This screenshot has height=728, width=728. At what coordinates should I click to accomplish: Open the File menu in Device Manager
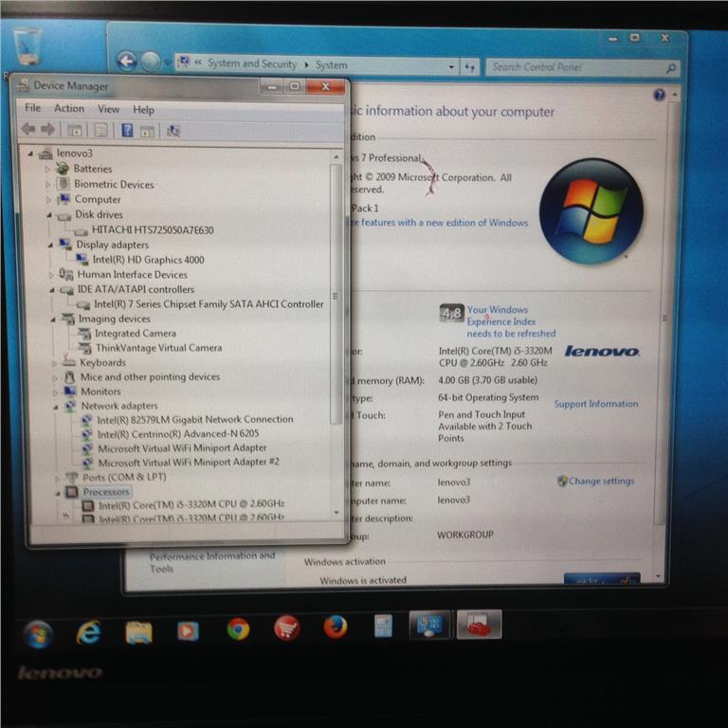(x=32, y=108)
